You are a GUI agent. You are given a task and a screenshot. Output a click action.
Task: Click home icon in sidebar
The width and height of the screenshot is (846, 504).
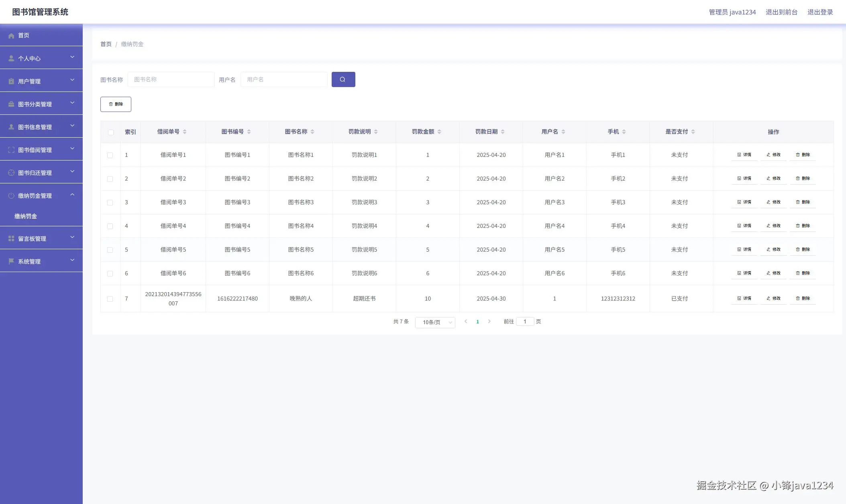(11, 36)
